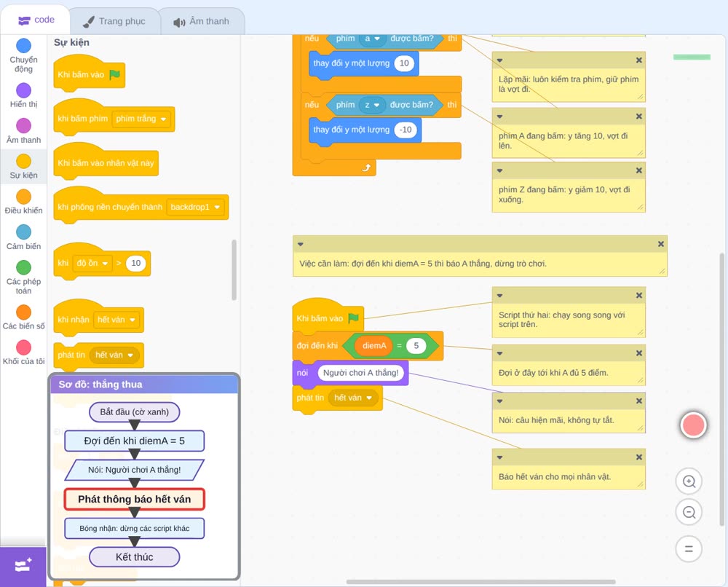The width and height of the screenshot is (728, 587).
Task: Reset workspace zoom with equals icon
Action: tap(689, 549)
